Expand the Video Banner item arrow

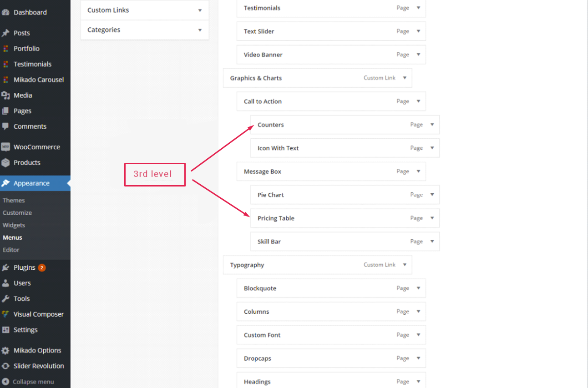pyautogui.click(x=418, y=55)
